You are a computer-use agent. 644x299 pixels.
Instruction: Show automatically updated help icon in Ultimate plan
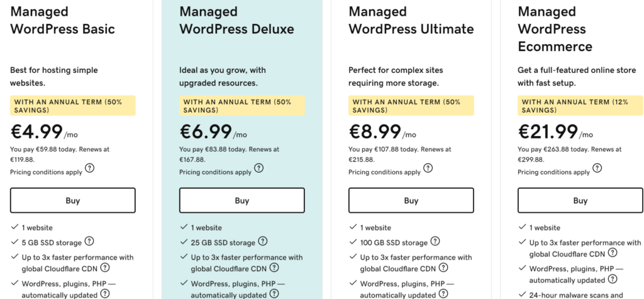pyautogui.click(x=443, y=293)
